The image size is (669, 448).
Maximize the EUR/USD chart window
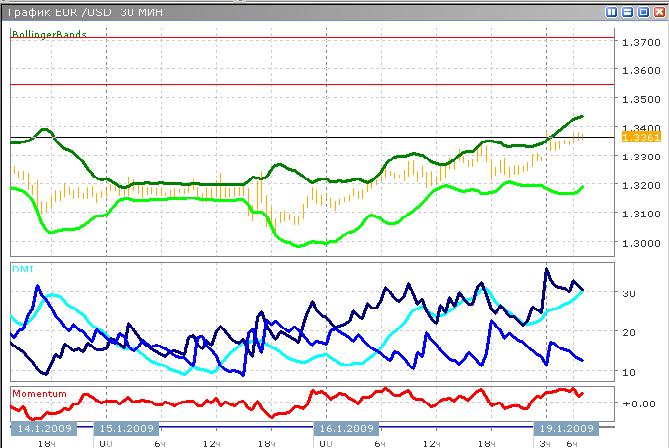642,12
